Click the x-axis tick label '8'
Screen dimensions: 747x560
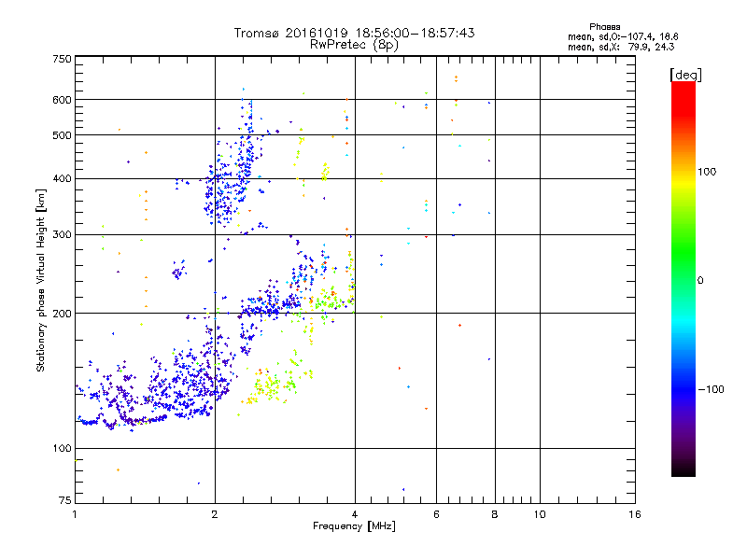pos(495,514)
